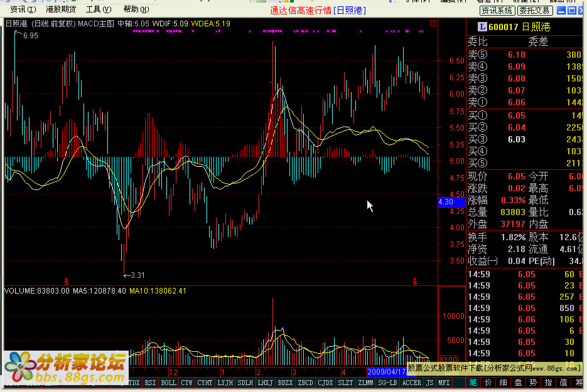Click the restore window button in title bar
The height and width of the screenshot is (392, 587).
[x=572, y=11]
